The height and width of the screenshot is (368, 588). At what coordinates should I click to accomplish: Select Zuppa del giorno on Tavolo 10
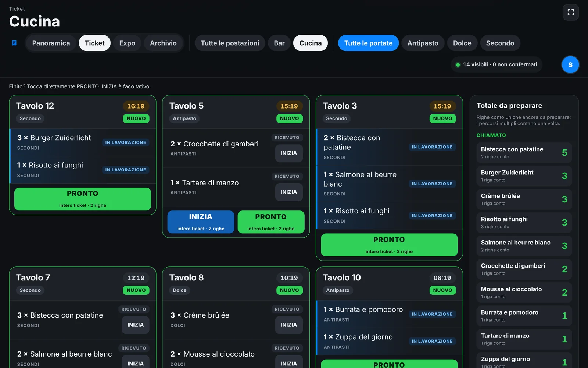coord(389,342)
